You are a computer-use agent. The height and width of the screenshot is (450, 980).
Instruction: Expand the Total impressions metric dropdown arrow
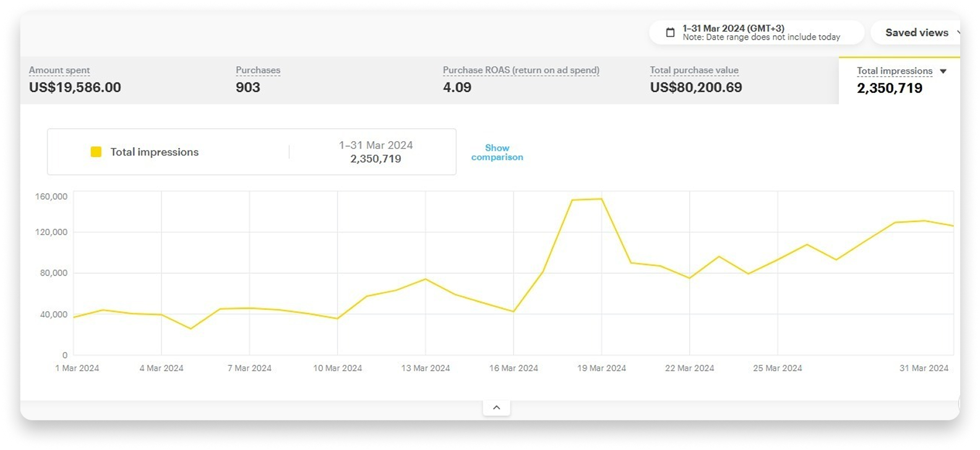point(943,71)
